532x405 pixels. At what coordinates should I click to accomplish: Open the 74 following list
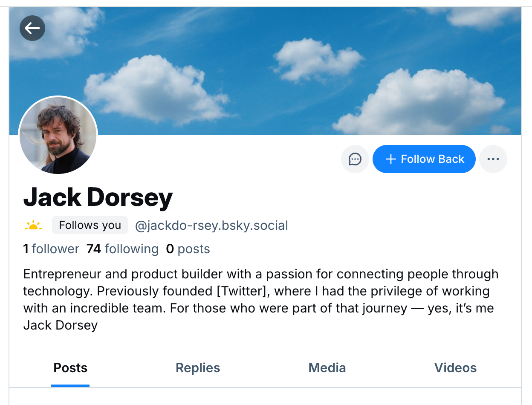(x=122, y=249)
